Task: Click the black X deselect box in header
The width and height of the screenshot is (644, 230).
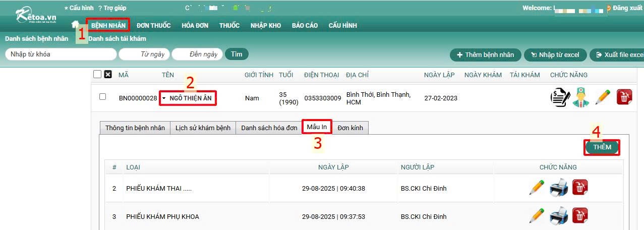Action: tap(108, 75)
